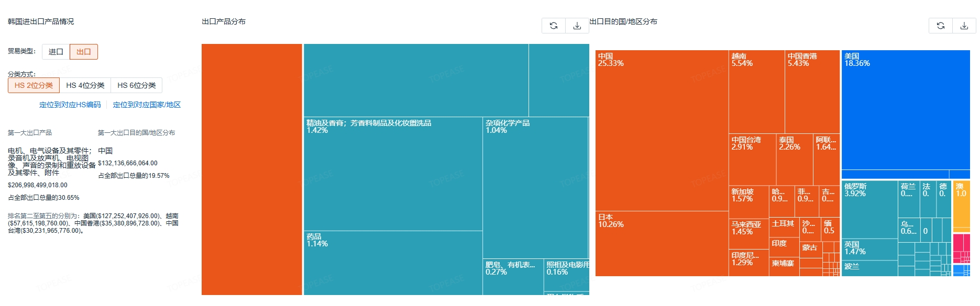
Task: Select the 越南 5.54% treemap block
Action: [756, 92]
